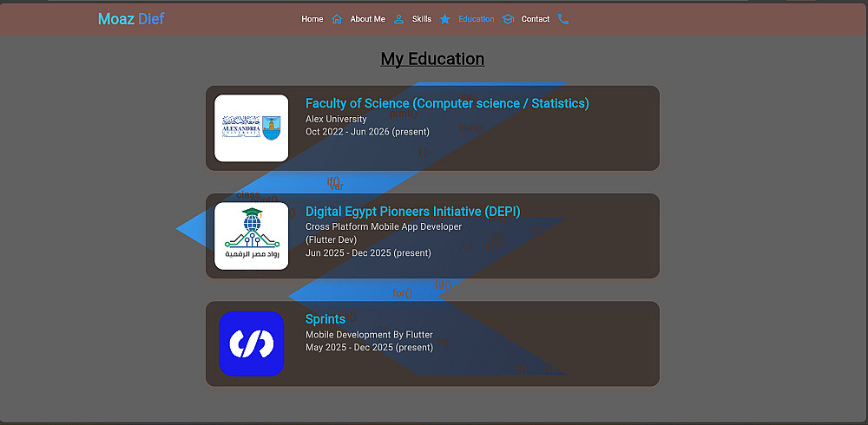
Task: Click the Jun 2025 - Dec 2025 date
Action: pyautogui.click(x=368, y=253)
